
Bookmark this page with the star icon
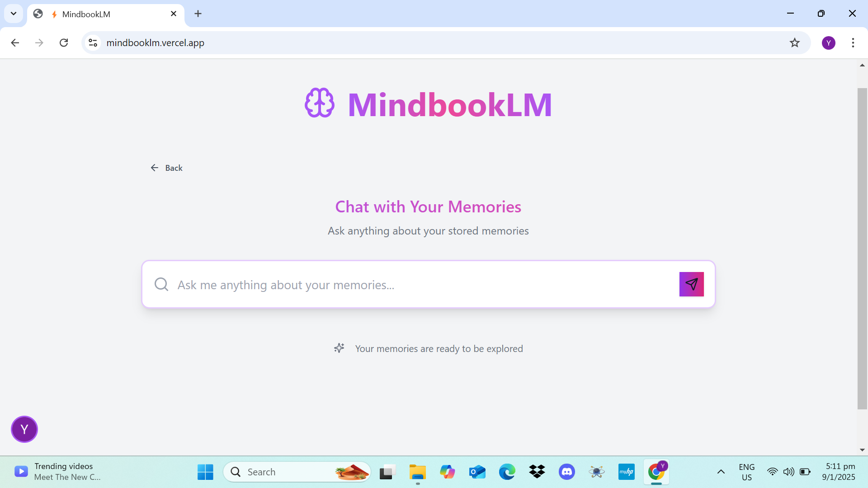(794, 42)
